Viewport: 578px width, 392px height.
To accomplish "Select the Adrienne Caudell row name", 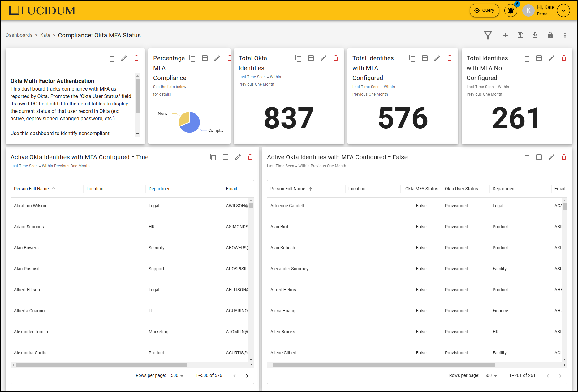I will 287,206.
